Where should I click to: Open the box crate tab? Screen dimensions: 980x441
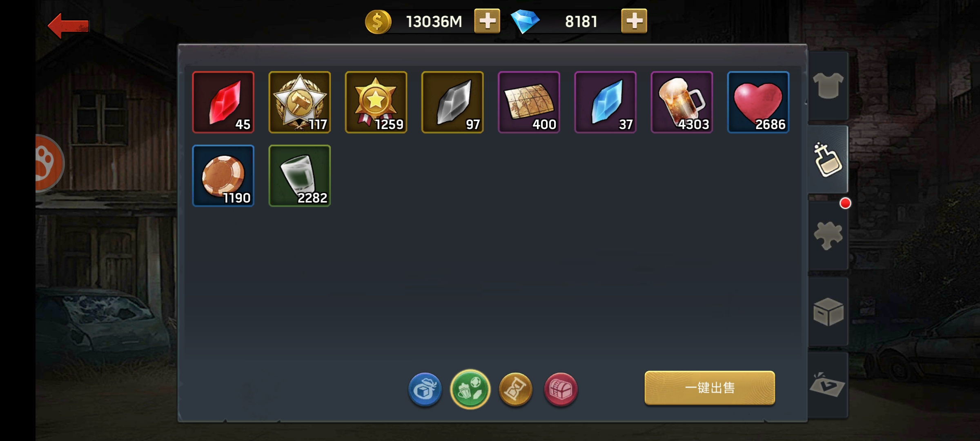828,312
